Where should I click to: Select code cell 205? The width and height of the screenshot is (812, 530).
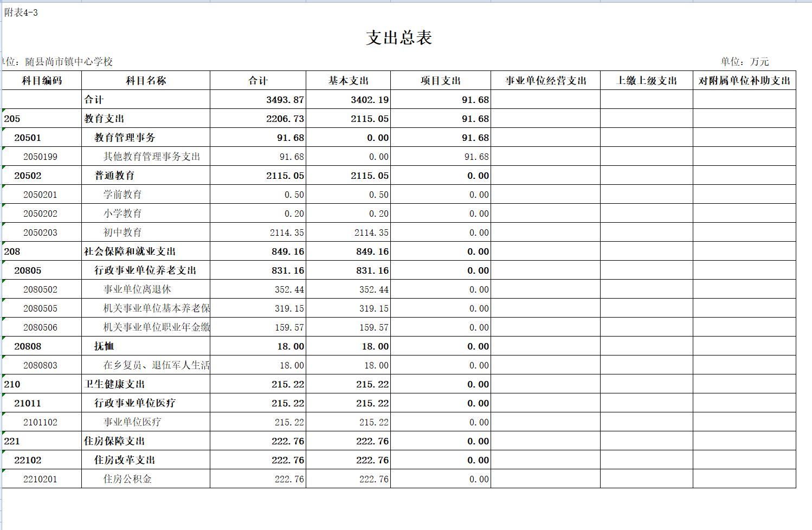(42, 119)
